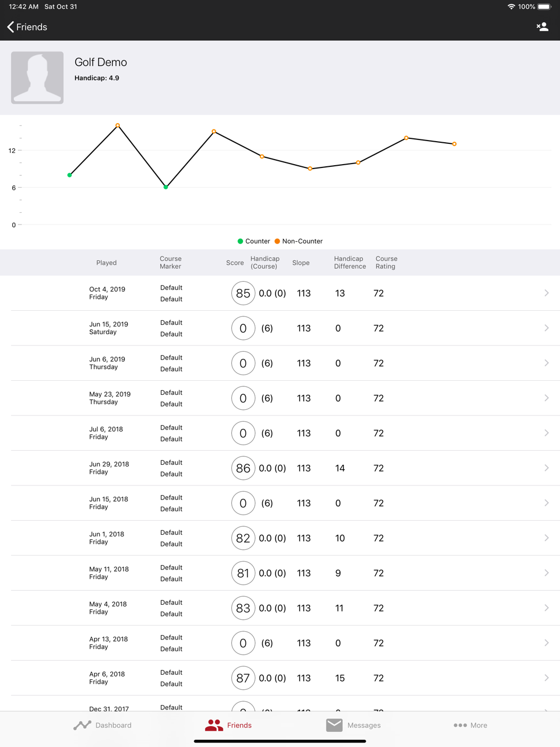
Task: Go back to Friends
Action: 27,27
